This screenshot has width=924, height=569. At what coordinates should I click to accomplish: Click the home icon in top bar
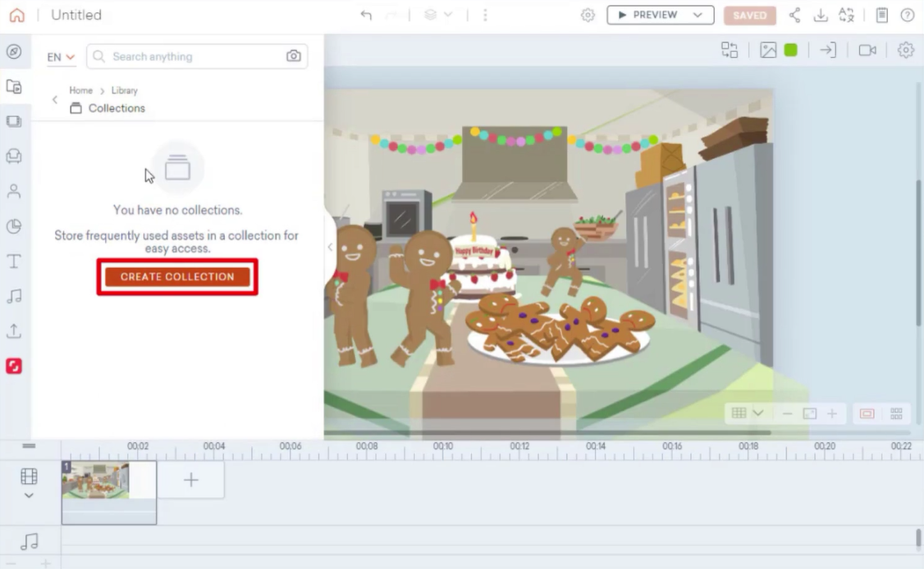pyautogui.click(x=16, y=15)
